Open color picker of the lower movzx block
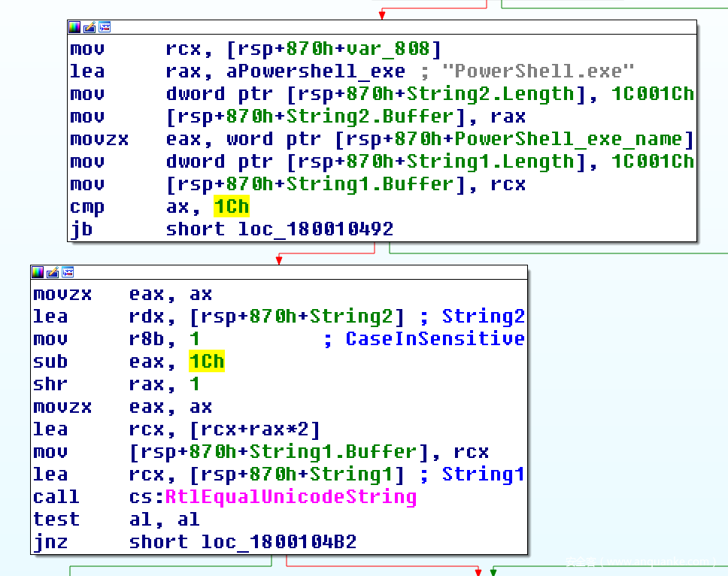728x576 pixels. point(38,272)
